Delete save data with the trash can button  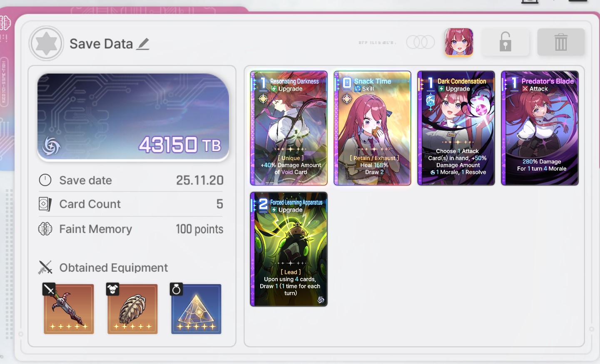561,42
